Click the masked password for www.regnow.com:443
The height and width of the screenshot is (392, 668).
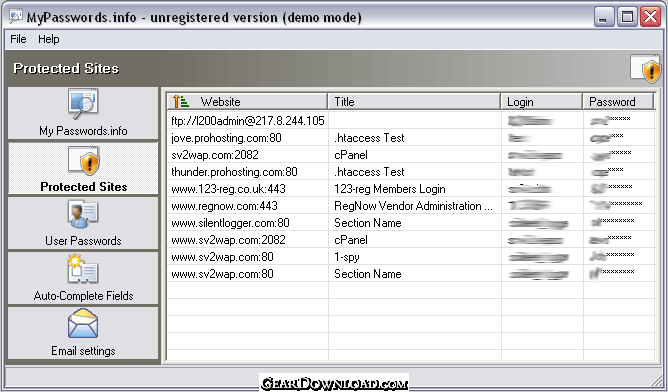point(616,205)
